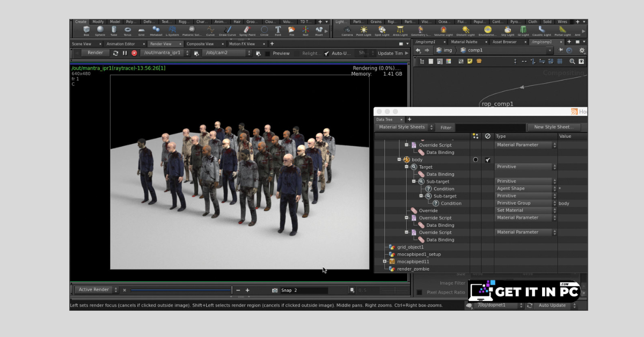Click the Render button
The height and width of the screenshot is (337, 644).
(96, 53)
